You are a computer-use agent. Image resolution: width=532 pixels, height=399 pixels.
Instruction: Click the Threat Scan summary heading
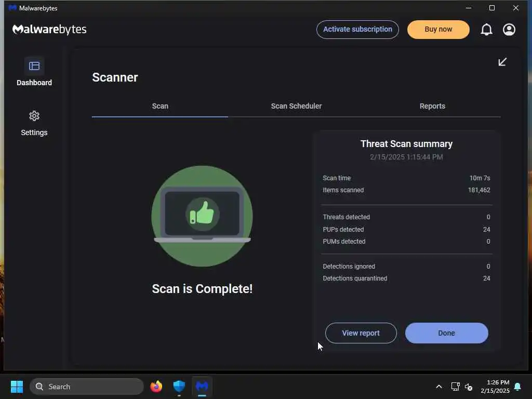pos(406,144)
